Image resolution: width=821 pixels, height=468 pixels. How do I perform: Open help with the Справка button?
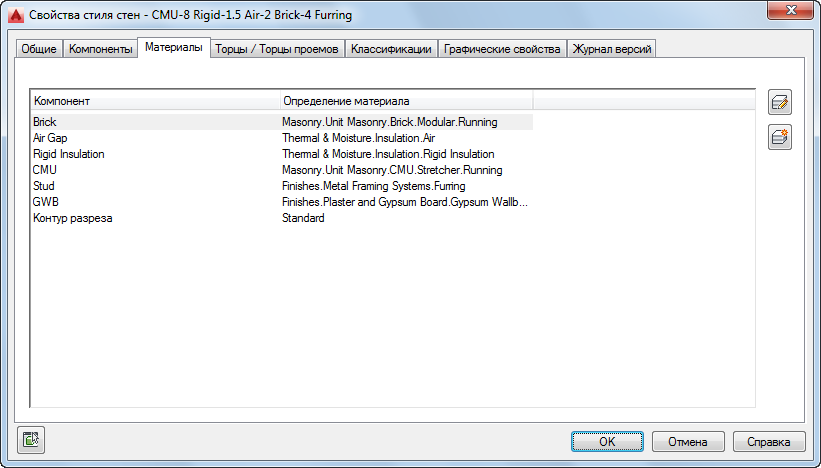tap(769, 441)
